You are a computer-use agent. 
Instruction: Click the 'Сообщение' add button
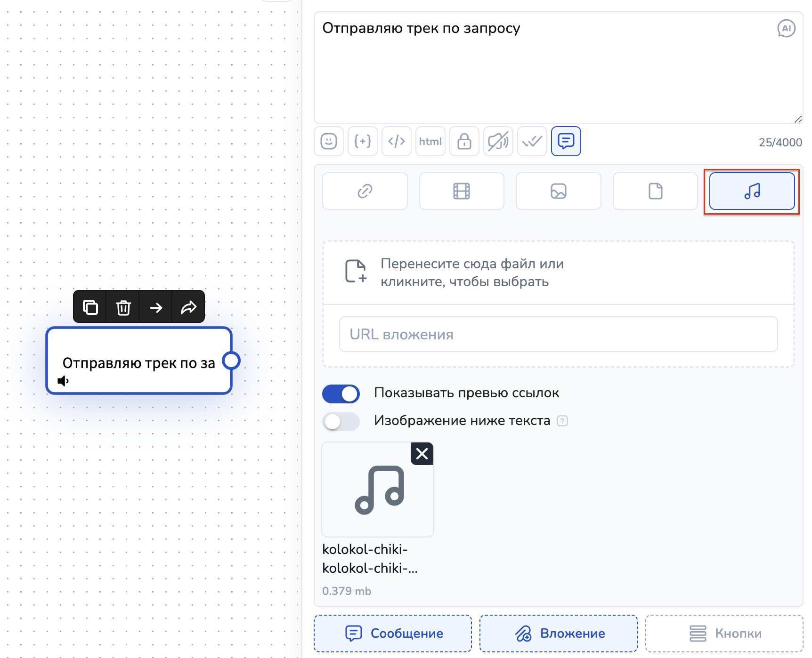tap(393, 634)
